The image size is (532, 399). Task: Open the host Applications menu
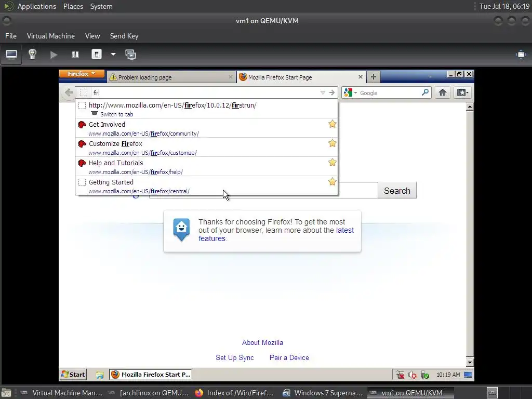point(37,6)
